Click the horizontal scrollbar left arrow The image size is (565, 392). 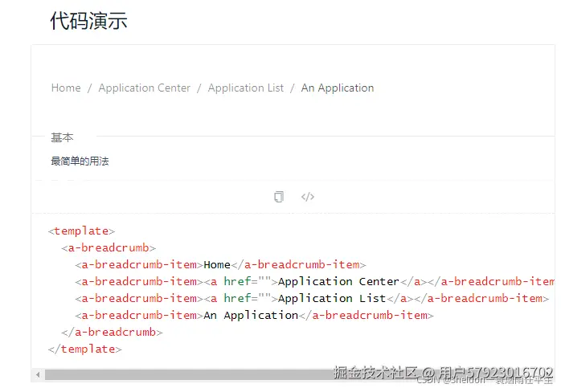(x=38, y=374)
